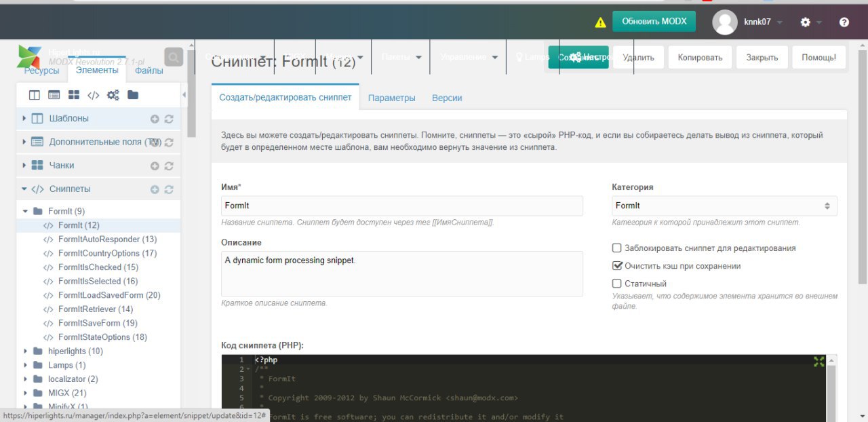Click the knnk07 user avatar

pos(724,22)
